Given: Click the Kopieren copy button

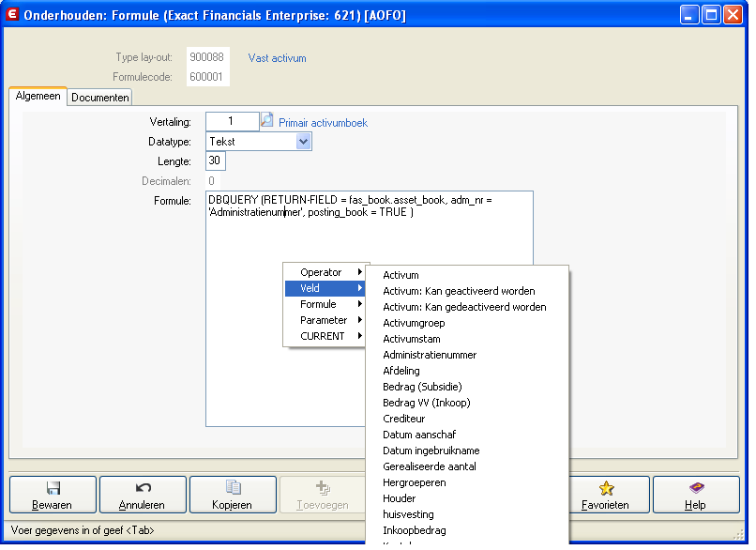Looking at the screenshot, I should [x=233, y=495].
